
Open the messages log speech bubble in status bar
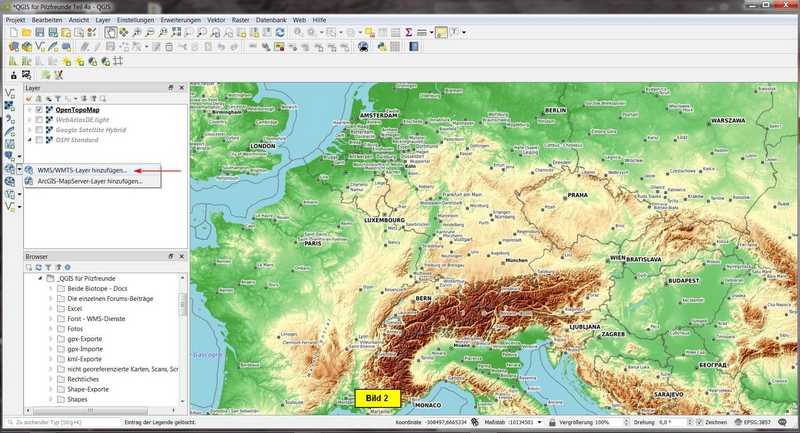[x=783, y=422]
